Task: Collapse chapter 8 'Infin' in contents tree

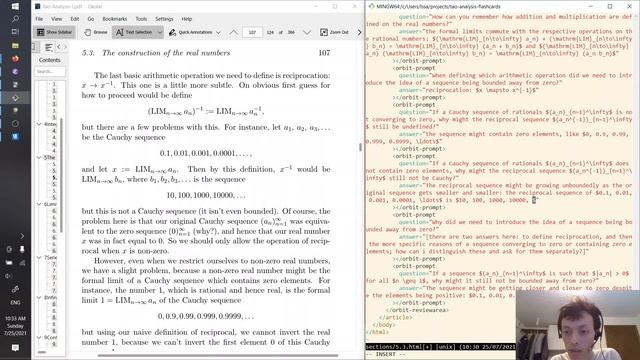Action: click(40, 298)
